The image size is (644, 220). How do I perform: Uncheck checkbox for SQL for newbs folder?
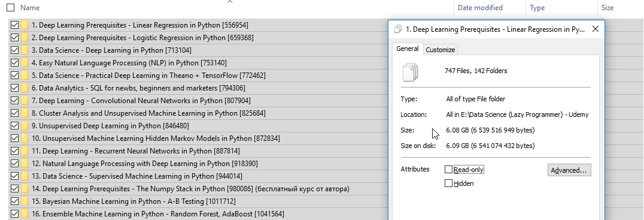15,88
